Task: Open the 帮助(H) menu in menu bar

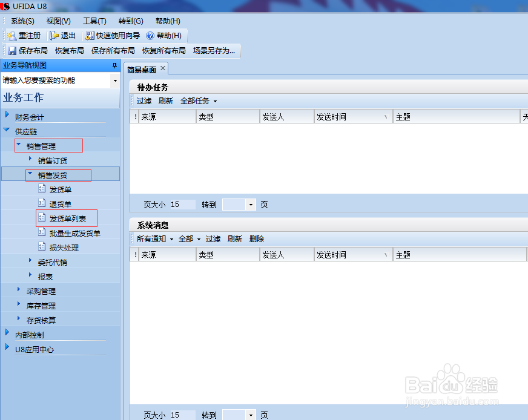Action: point(168,21)
